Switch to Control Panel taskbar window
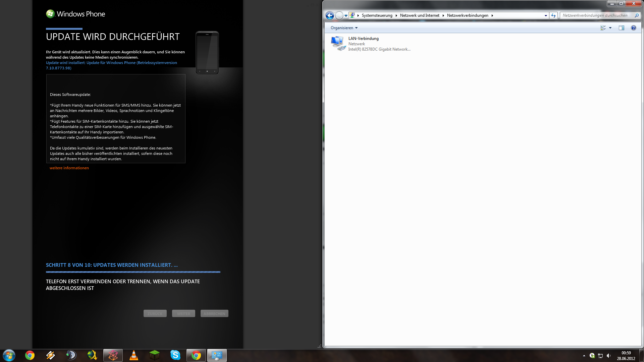 coord(217,355)
